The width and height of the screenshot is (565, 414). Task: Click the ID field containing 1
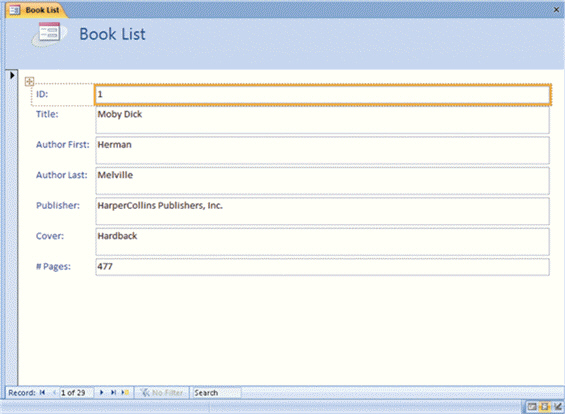coord(322,95)
